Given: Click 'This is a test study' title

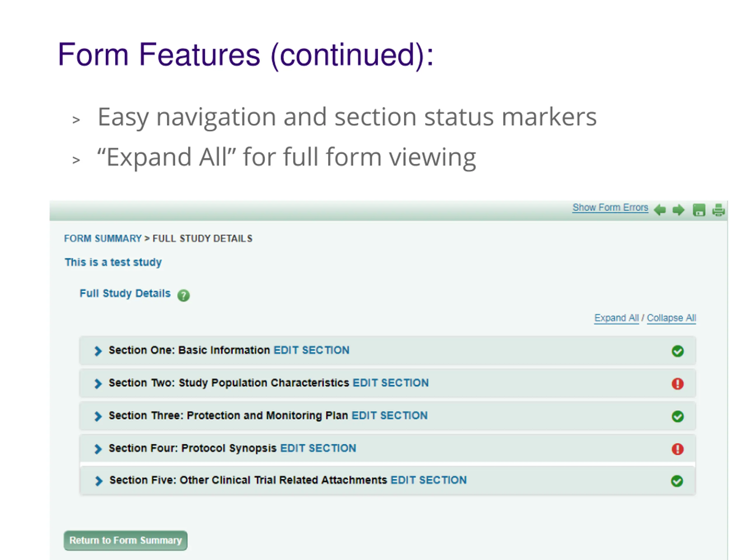Looking at the screenshot, I should tap(113, 262).
